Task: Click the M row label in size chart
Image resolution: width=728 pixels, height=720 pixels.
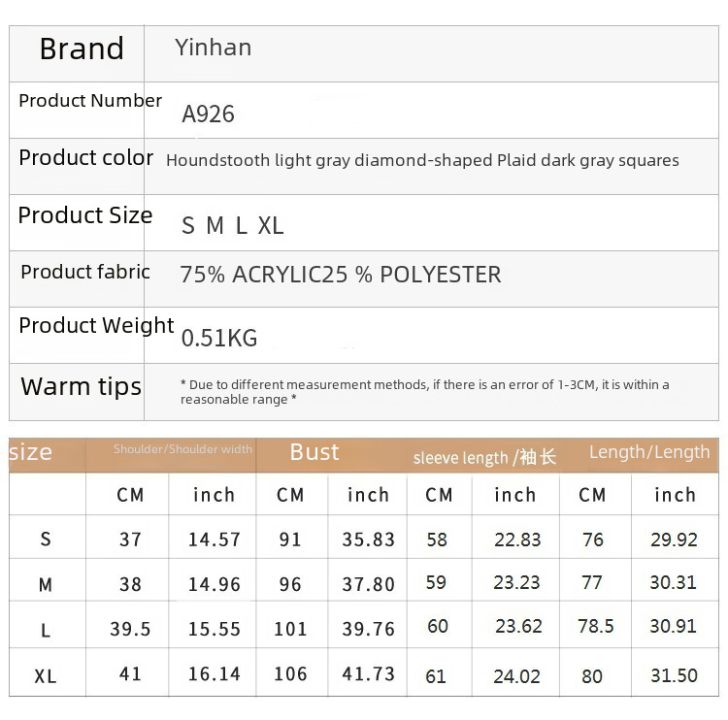Action: 46,585
